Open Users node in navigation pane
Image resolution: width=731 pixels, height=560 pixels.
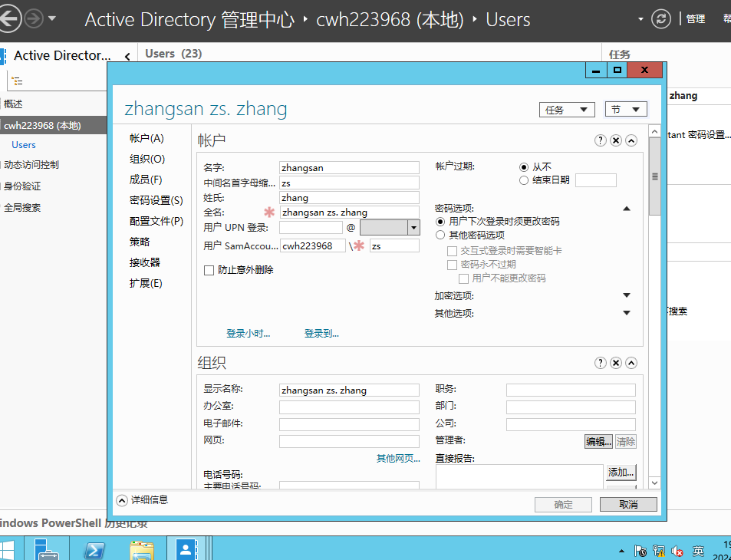coord(24,145)
